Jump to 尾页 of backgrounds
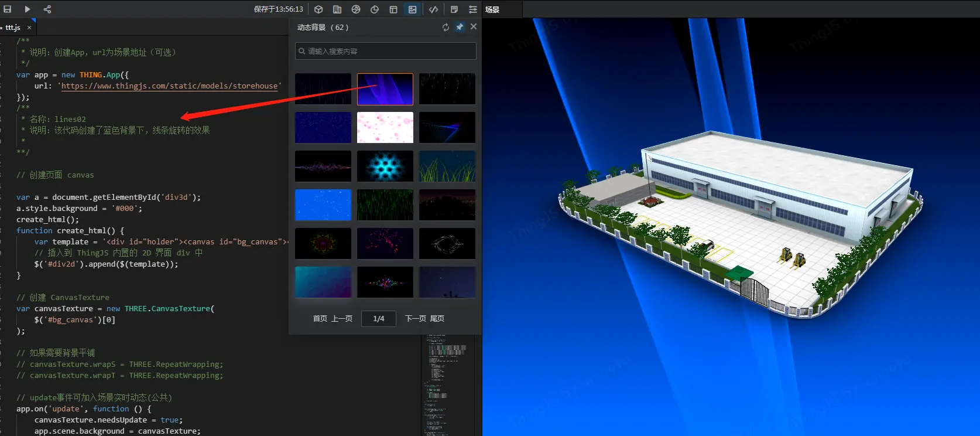980x436 pixels. tap(437, 319)
